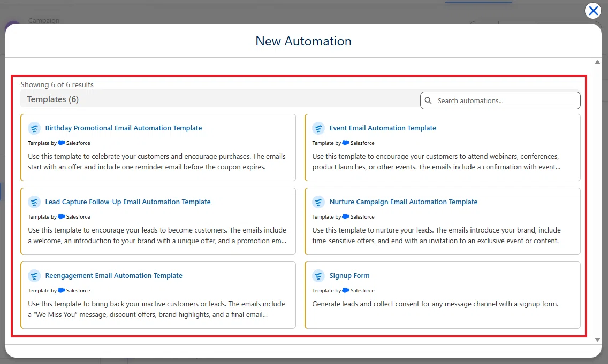Click the Lead Capture template flow icon

click(x=34, y=202)
